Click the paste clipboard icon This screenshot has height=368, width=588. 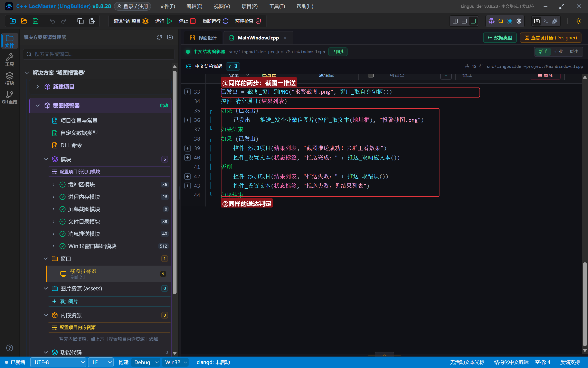click(x=92, y=21)
